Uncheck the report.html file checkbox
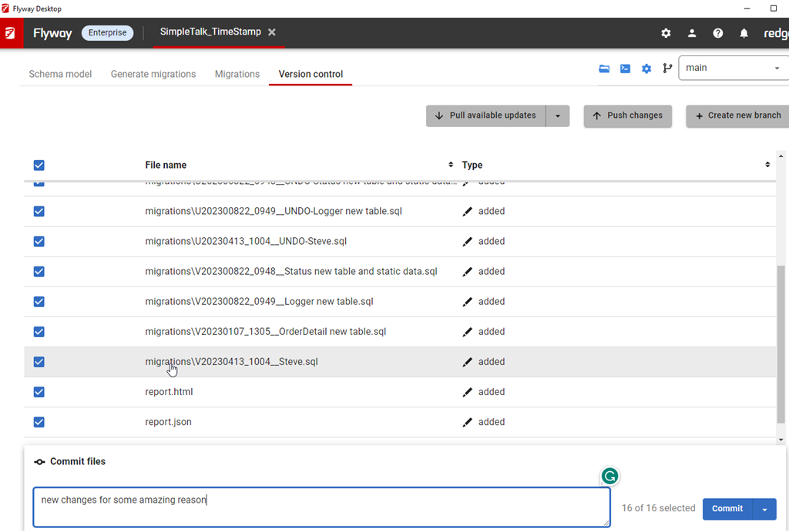Viewport: 789px width, 532px height. point(39,392)
